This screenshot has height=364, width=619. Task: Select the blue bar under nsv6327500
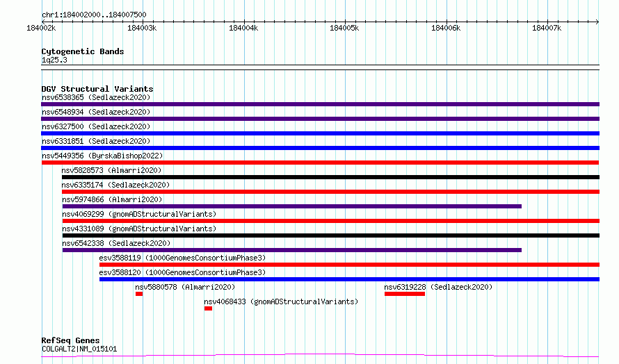320,133
